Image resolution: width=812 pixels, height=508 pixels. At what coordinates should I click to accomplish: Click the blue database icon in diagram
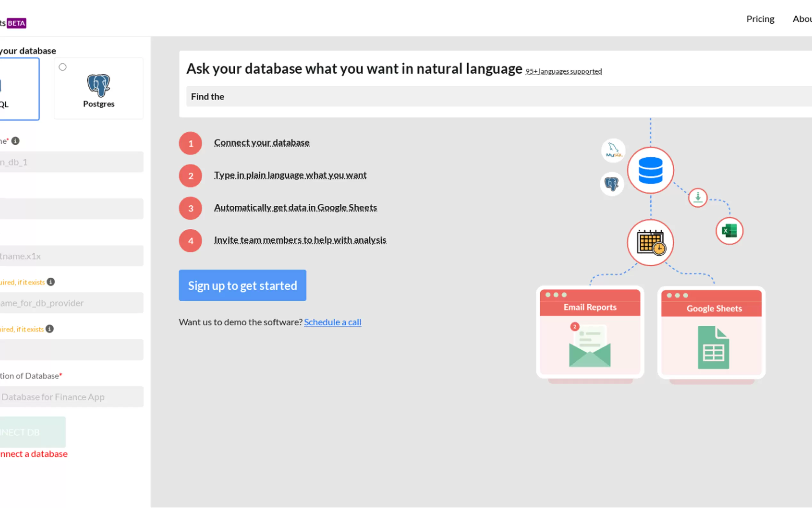click(x=650, y=170)
